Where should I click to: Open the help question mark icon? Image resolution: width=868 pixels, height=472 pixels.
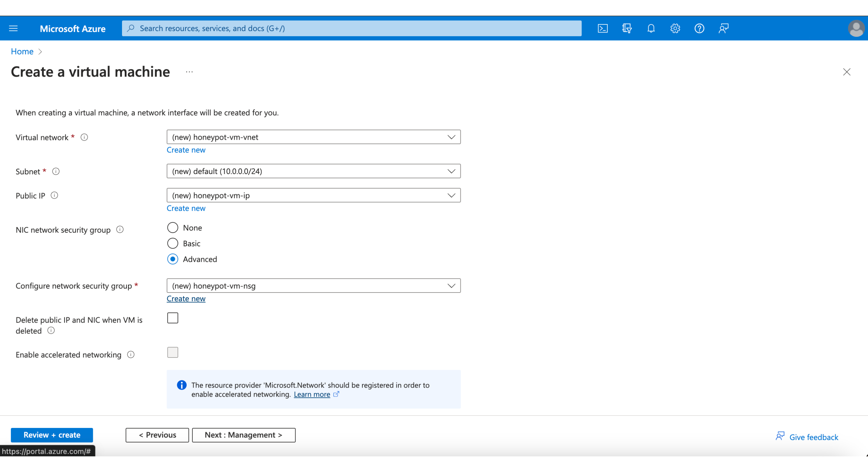click(x=699, y=28)
